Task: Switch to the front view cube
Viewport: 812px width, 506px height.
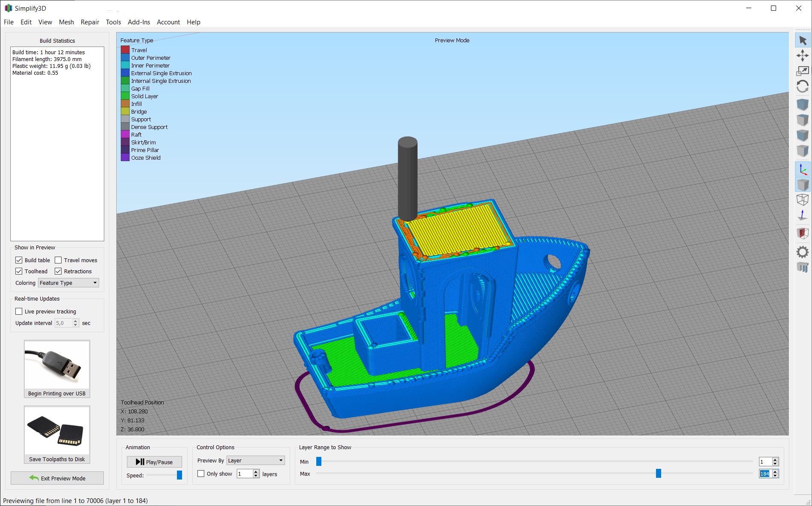Action: (803, 135)
